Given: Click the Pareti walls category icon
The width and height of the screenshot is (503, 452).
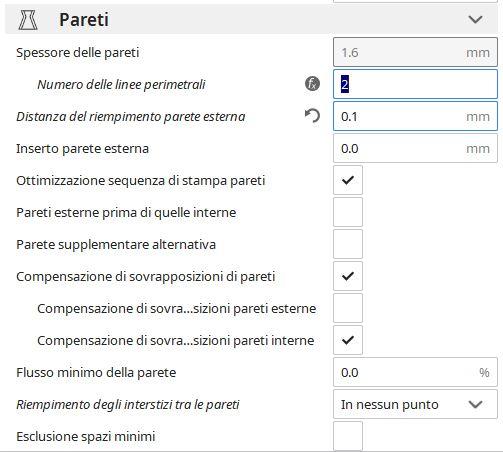Looking at the screenshot, I should coord(28,20).
